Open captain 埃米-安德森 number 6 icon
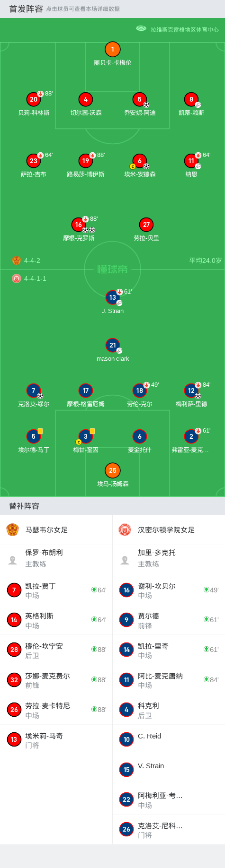 click(139, 161)
